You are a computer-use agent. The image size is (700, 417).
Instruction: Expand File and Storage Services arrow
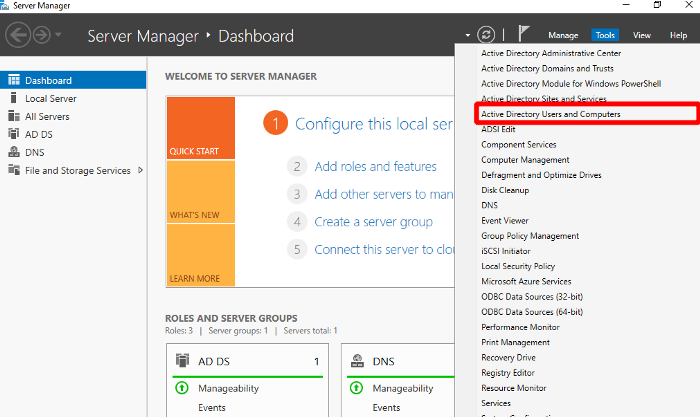pyautogui.click(x=140, y=170)
